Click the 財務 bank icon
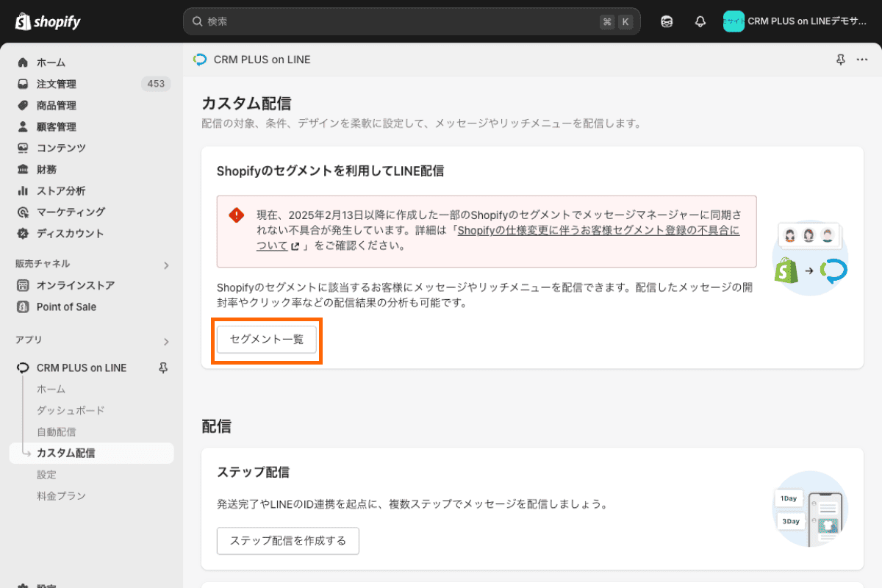The image size is (882, 588). tap(23, 169)
